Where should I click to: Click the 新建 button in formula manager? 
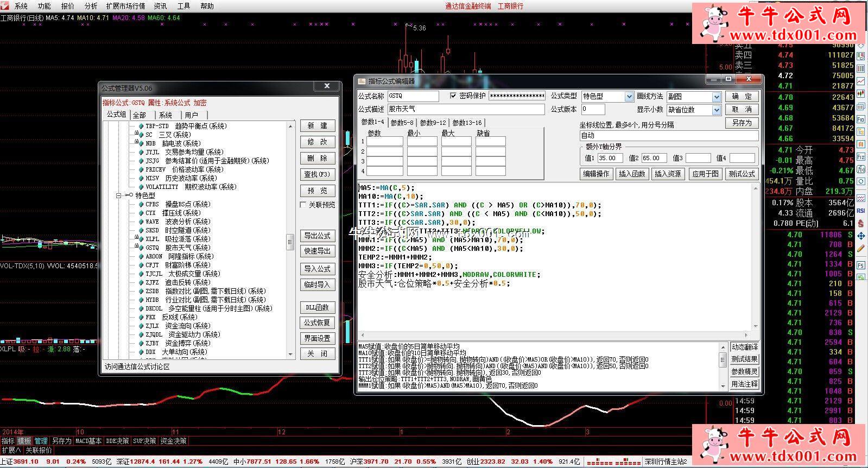pos(318,125)
